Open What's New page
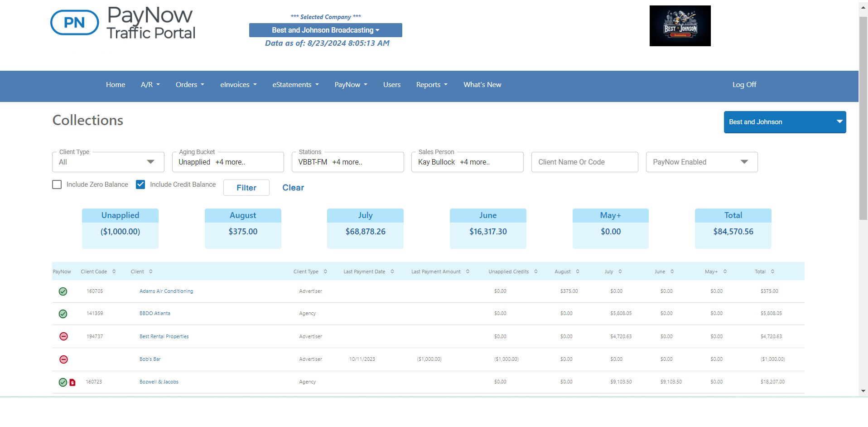The width and height of the screenshot is (868, 427). [482, 85]
